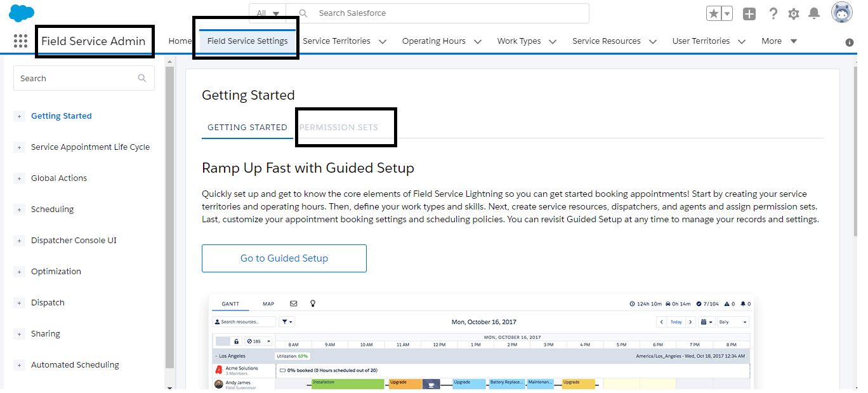The width and height of the screenshot is (868, 393).
Task: Select Automated Scheduling in the sidebar
Action: pos(75,364)
